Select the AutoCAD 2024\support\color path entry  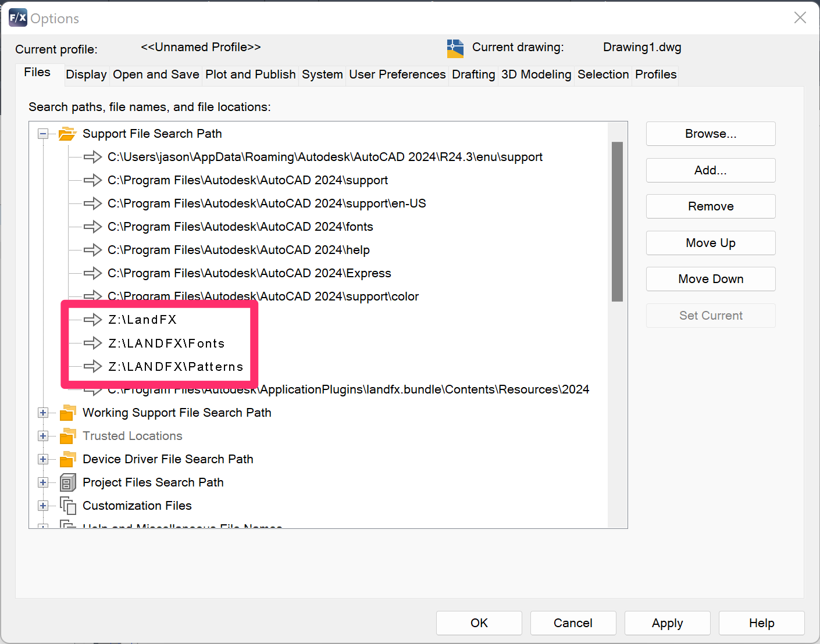pos(263,296)
